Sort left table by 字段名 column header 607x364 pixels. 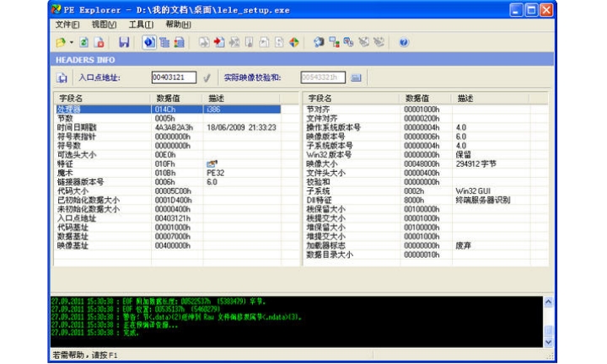tap(102, 99)
